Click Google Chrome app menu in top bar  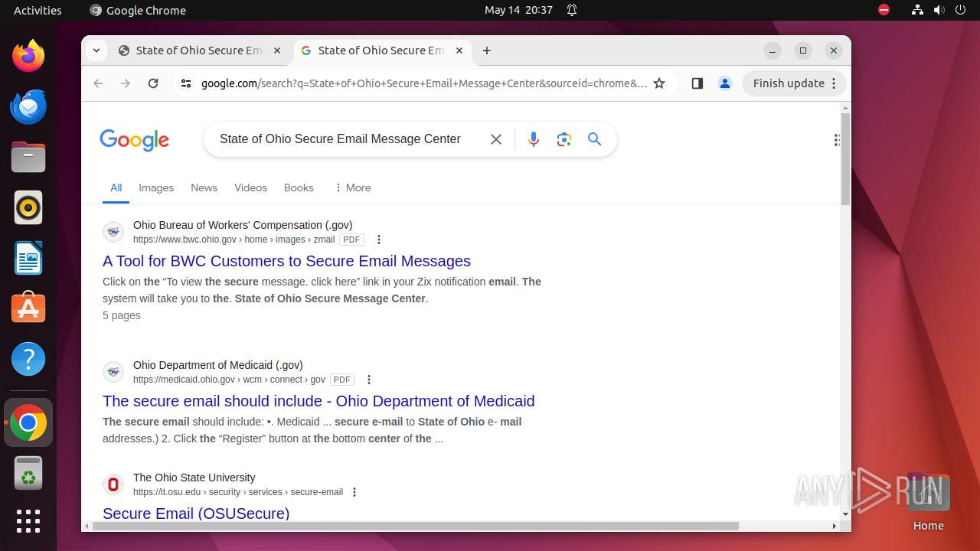pyautogui.click(x=138, y=10)
